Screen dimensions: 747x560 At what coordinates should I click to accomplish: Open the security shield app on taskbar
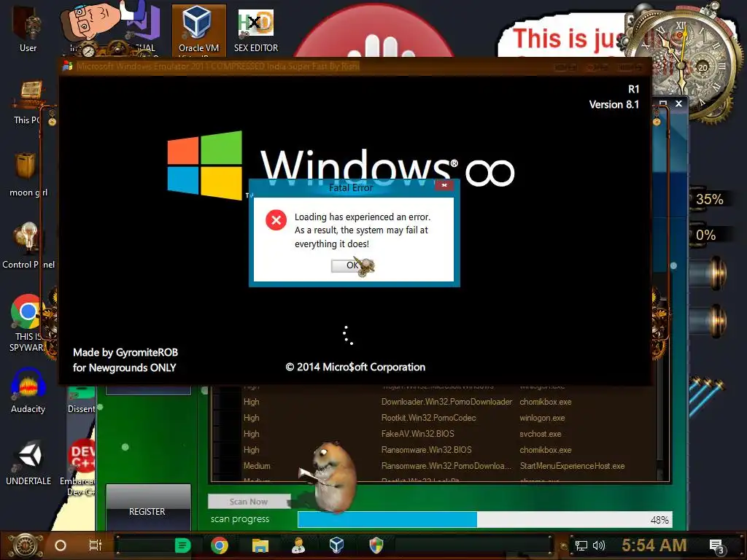376,545
